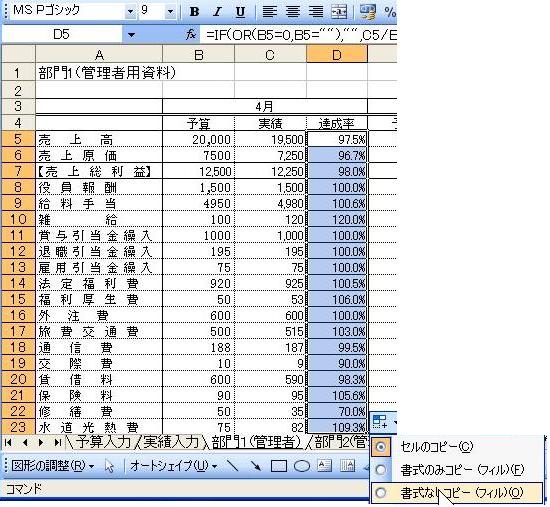This screenshot has width=550, height=507.
Task: Open オートシェイプ menu button
Action: [x=173, y=466]
